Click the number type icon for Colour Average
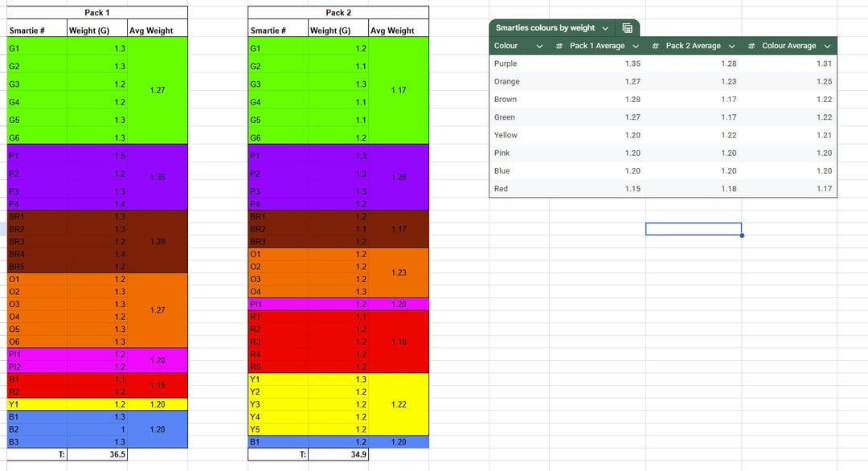The image size is (868, 471). click(751, 46)
